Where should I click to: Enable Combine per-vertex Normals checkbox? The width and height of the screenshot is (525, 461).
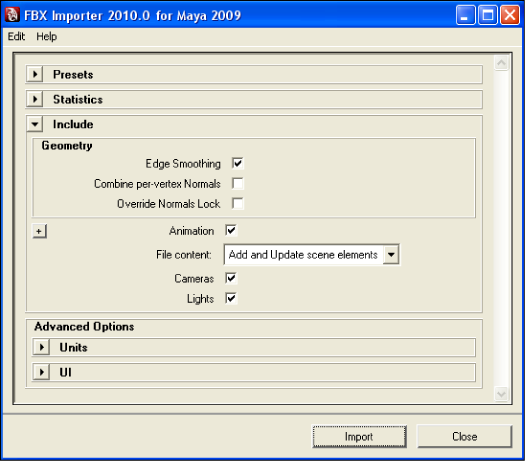coord(238,183)
